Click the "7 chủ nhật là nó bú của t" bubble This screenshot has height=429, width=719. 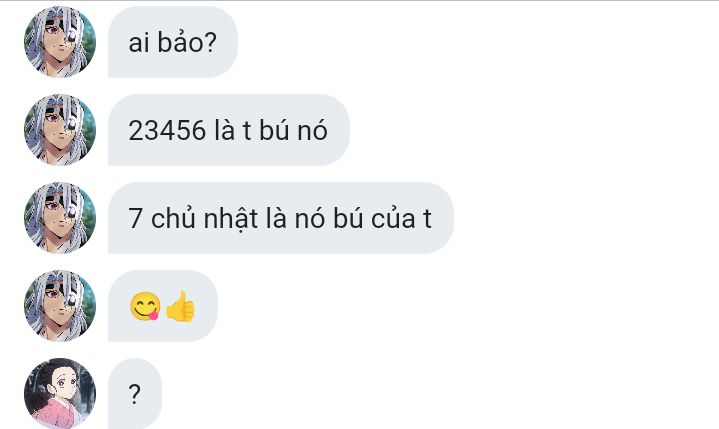pyautogui.click(x=281, y=218)
